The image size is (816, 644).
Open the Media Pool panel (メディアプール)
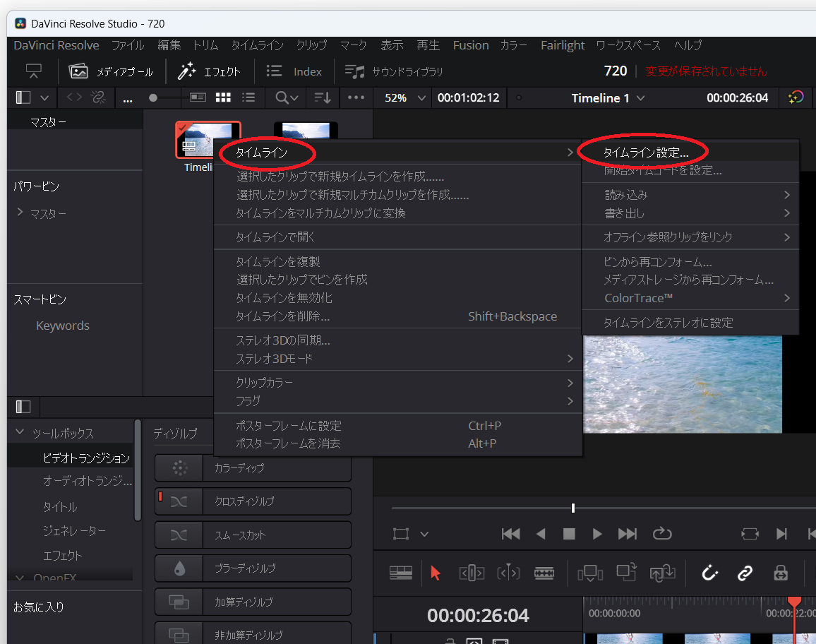pos(110,71)
